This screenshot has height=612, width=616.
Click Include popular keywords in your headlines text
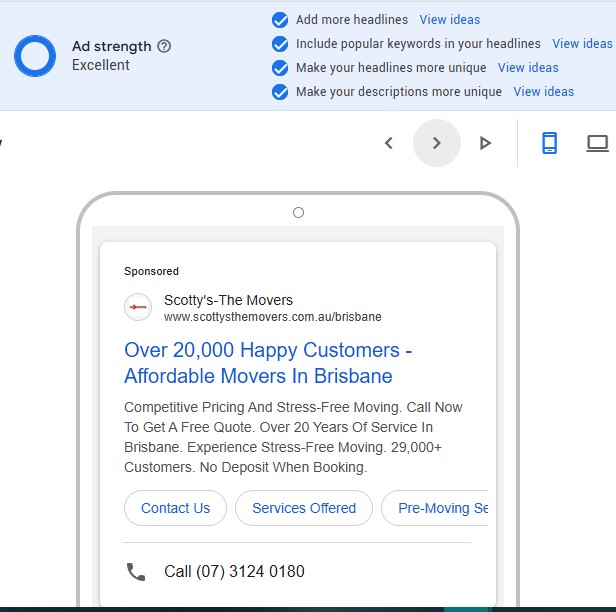(x=418, y=44)
